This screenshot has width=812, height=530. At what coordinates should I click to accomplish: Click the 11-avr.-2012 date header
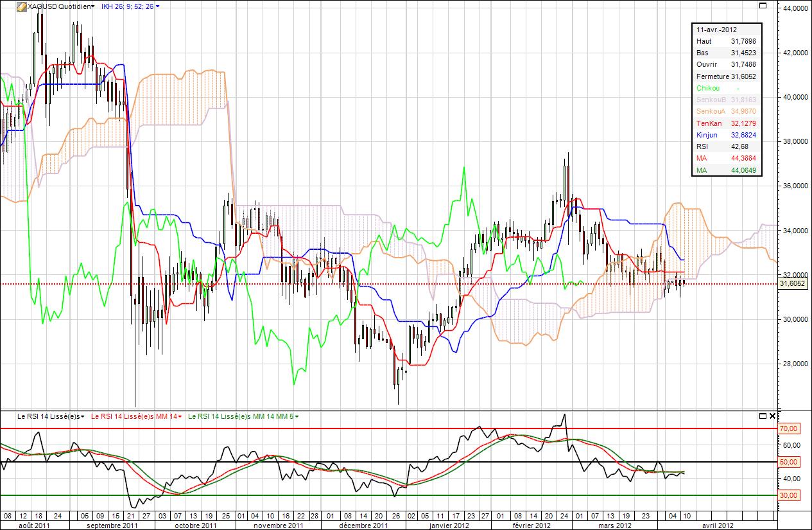click(x=716, y=30)
